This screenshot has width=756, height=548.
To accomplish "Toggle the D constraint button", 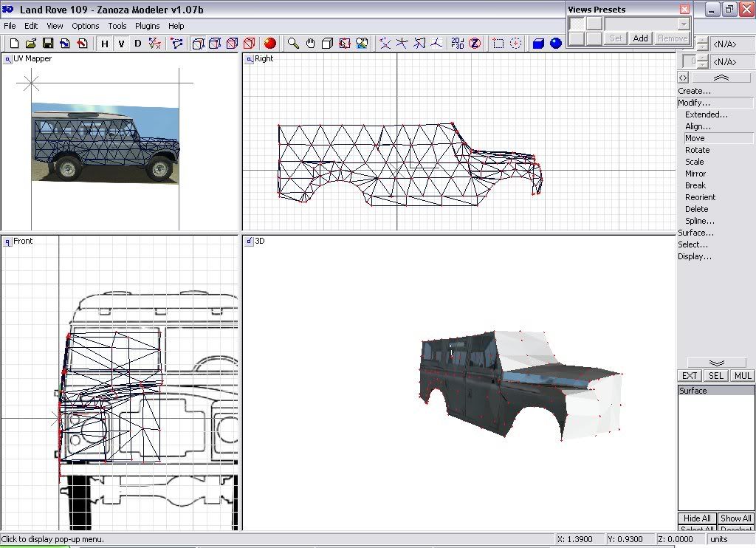I will tap(137, 44).
